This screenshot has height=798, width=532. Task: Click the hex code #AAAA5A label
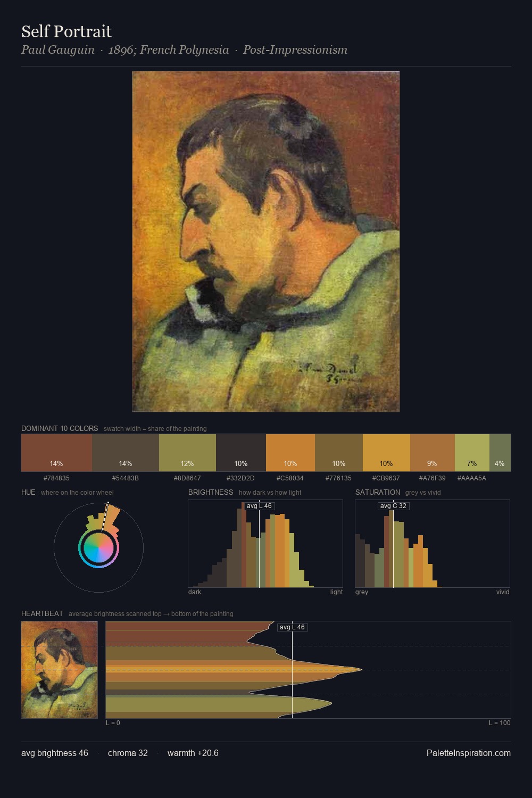click(x=471, y=478)
